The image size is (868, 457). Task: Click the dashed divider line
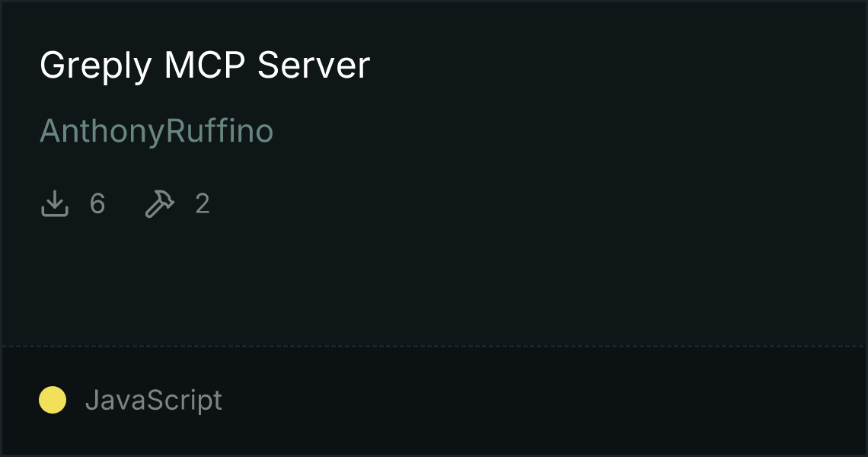pos(434,347)
